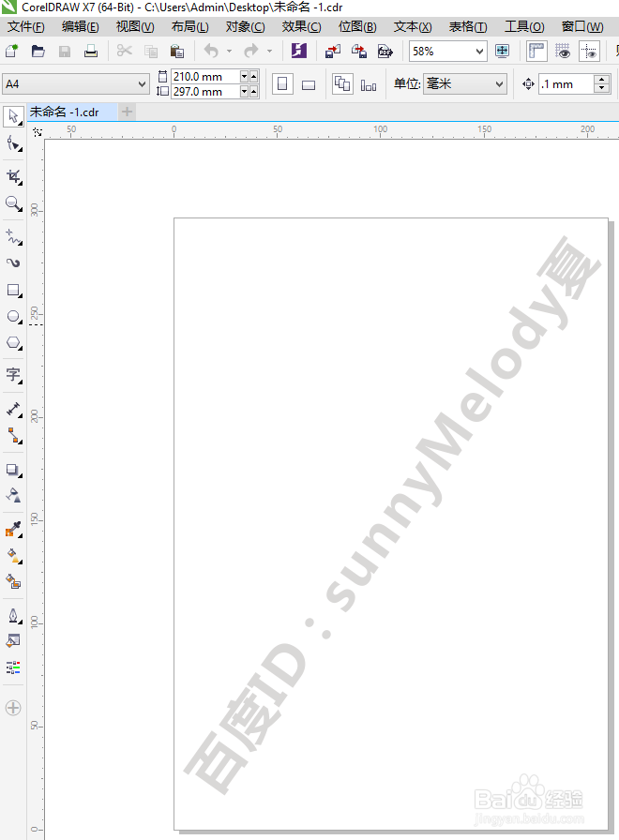Click the Copy icon in toolbar
This screenshot has width=619, height=840.
point(151,52)
